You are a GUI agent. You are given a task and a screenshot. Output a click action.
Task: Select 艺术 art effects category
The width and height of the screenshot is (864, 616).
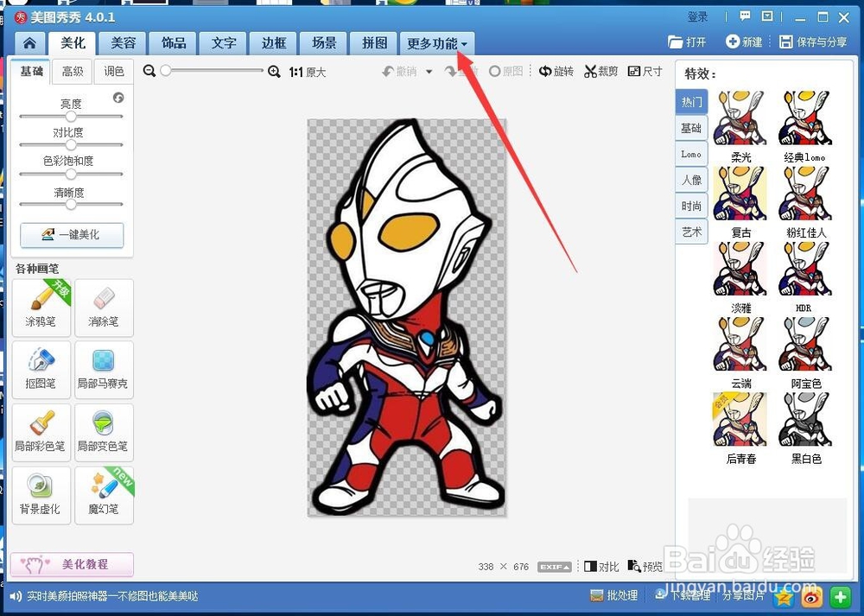click(691, 232)
